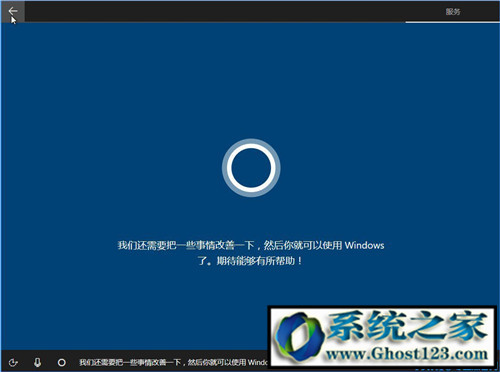Click the bottom bar caption text
This screenshot has width=500, height=372.
(173, 362)
